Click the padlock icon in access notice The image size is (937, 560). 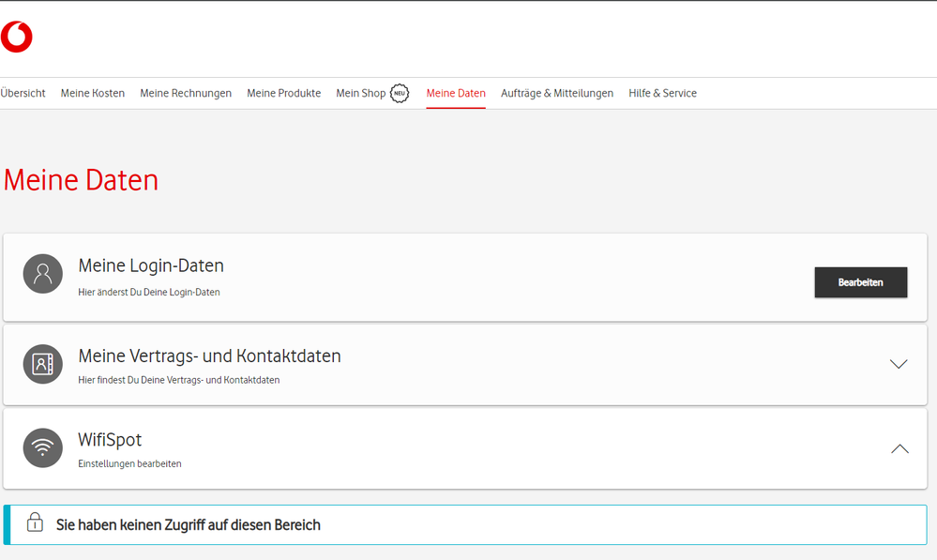(35, 522)
